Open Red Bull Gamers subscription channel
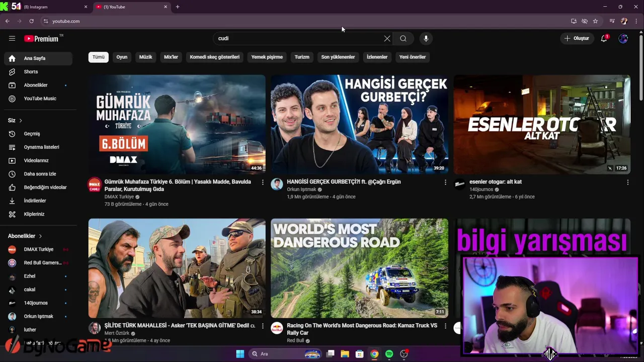The image size is (644, 362). point(38,262)
